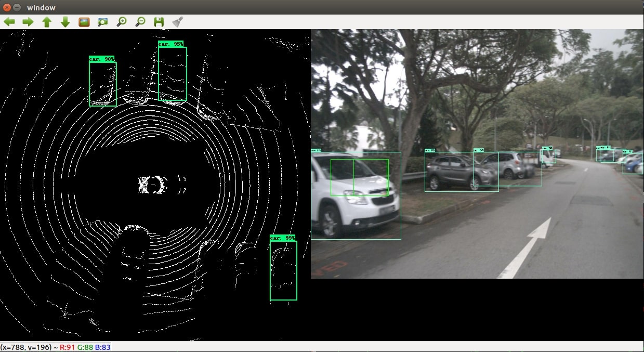This screenshot has height=352, width=644.
Task: Save the current image with the floppy icon
Action: 159,22
